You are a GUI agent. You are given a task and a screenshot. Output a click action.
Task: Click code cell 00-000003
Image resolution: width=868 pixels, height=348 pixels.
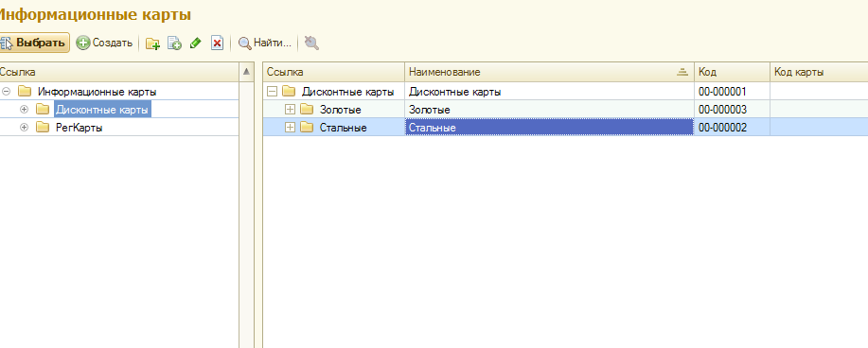pyautogui.click(x=732, y=110)
